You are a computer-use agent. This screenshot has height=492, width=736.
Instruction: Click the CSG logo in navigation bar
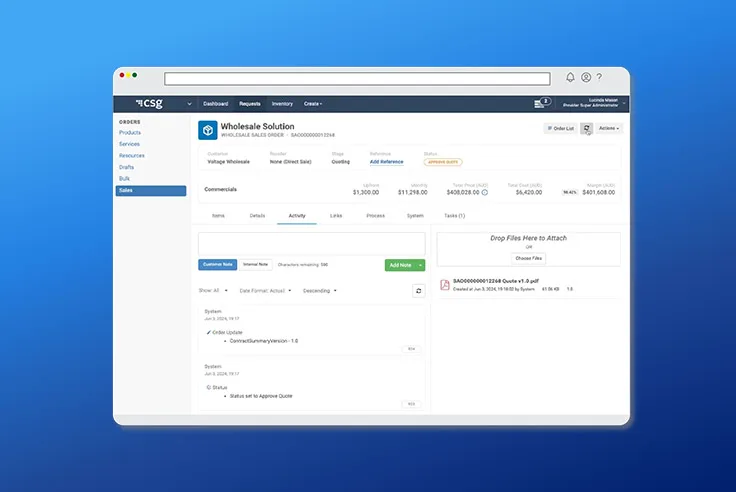pos(149,103)
